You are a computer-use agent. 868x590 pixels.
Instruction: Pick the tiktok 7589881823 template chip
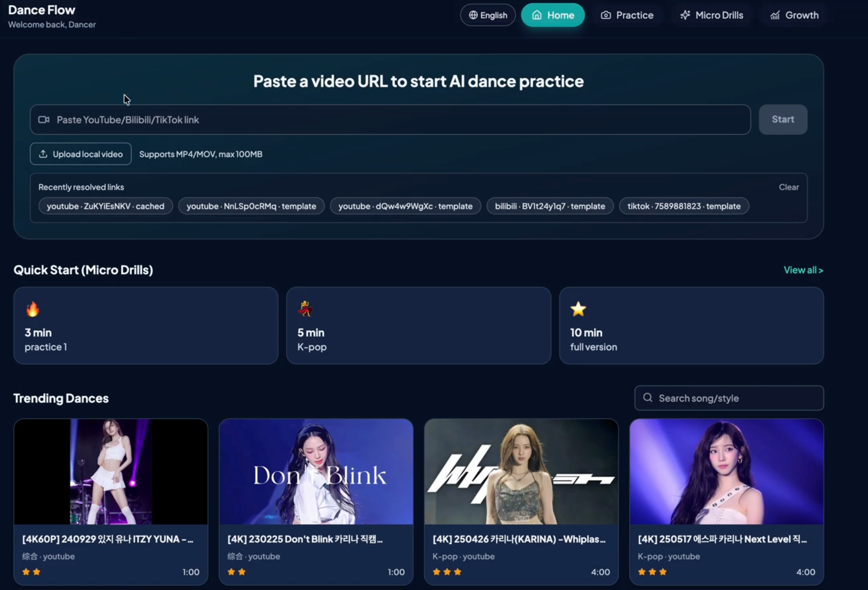tap(684, 206)
